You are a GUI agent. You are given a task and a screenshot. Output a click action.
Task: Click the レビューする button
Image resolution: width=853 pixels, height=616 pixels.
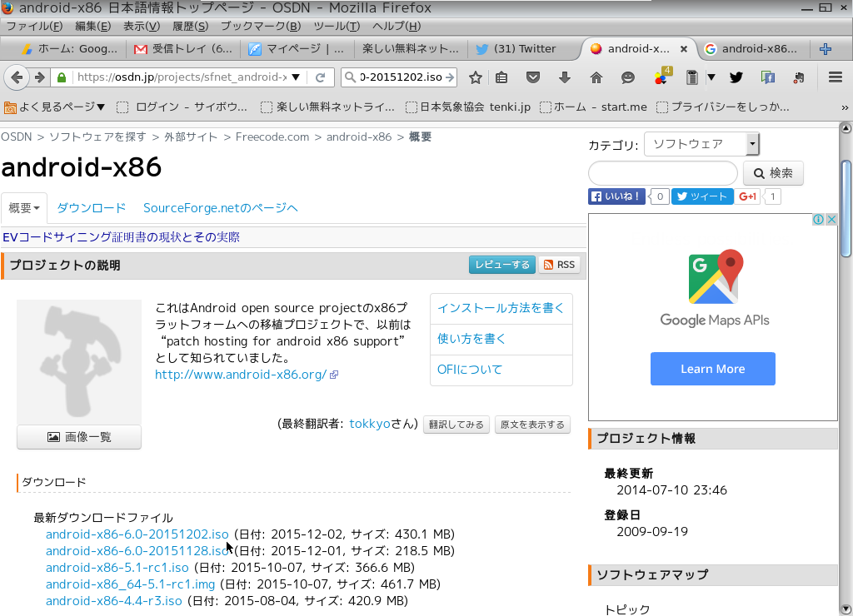502,265
